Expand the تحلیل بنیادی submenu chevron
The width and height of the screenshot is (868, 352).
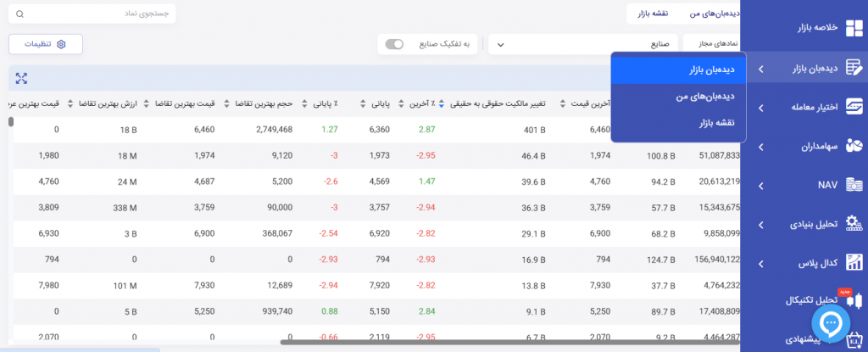pyautogui.click(x=760, y=225)
